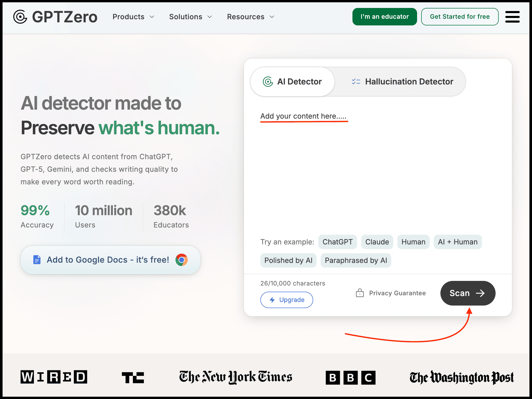Click the Scan button
This screenshot has height=399, width=532.
(468, 293)
